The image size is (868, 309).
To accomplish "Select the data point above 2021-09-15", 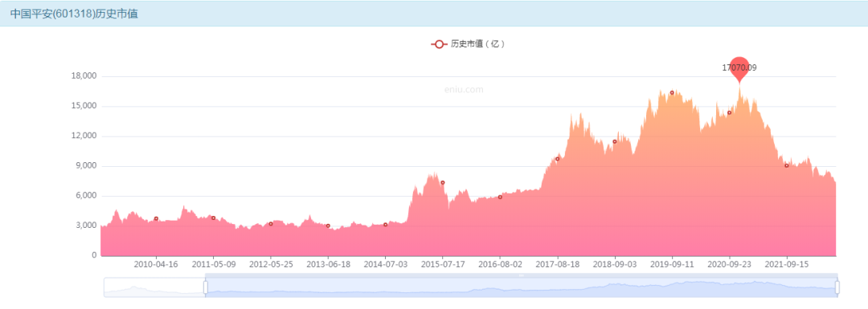I will pyautogui.click(x=787, y=165).
